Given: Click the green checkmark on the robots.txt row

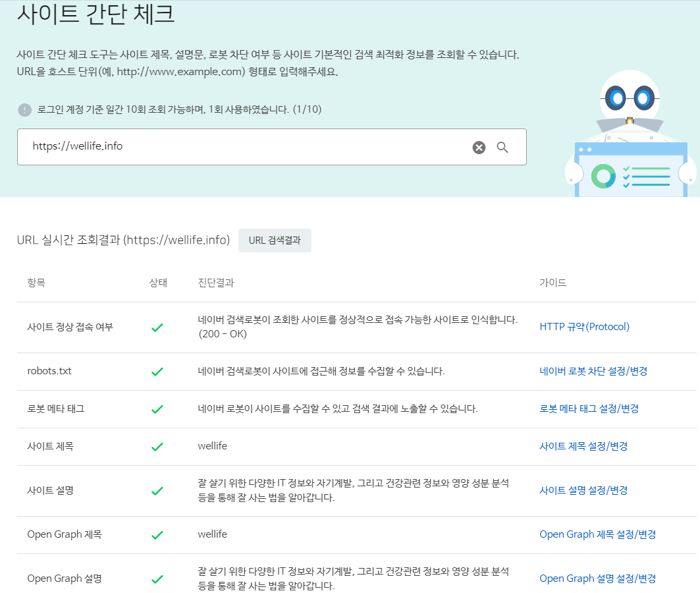Looking at the screenshot, I should [x=157, y=371].
